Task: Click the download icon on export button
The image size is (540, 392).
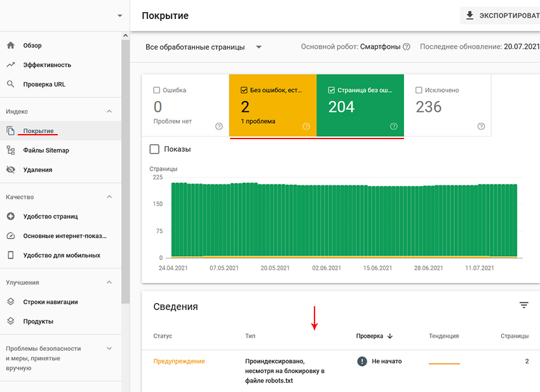Action: (x=470, y=16)
